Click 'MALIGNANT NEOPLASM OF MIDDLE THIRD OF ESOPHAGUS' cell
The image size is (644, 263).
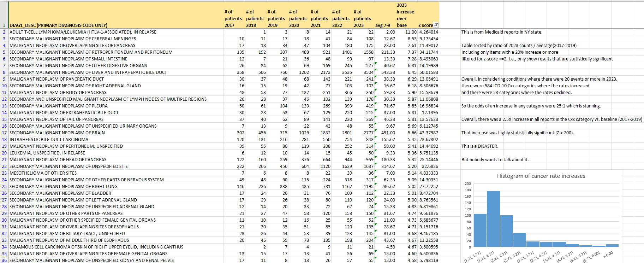(x=116, y=240)
